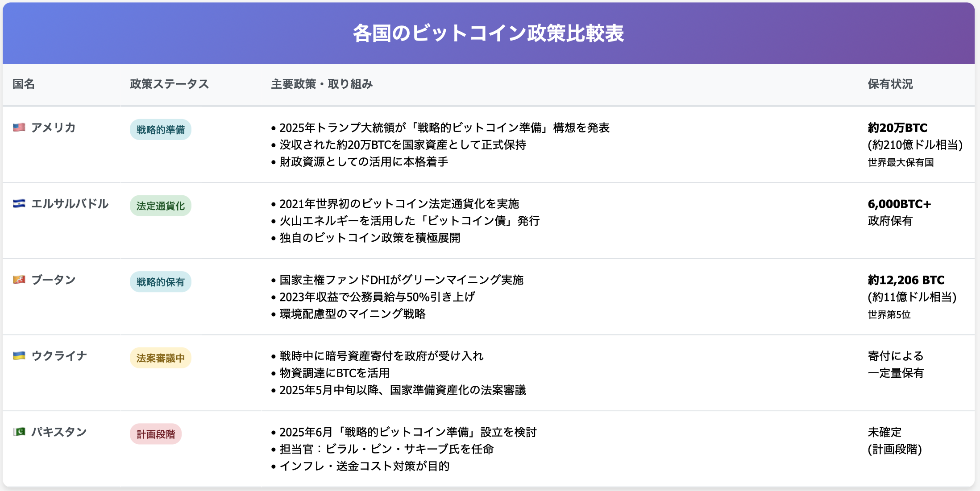Click the パキスタン country name
The image size is (980, 491).
pos(58,432)
